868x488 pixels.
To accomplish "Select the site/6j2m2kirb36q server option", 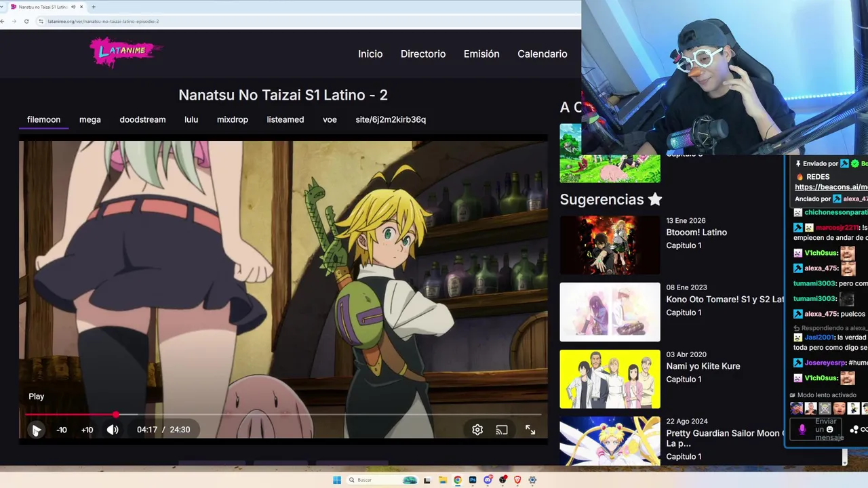I will (x=391, y=119).
